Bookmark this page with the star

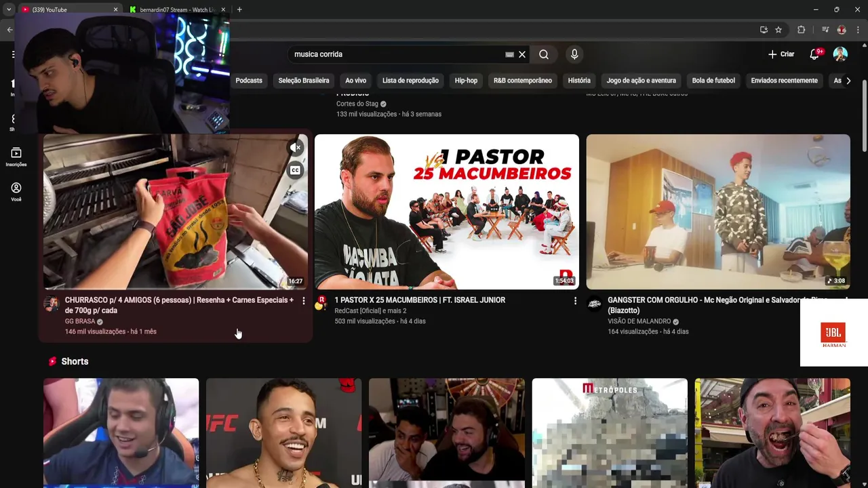(778, 30)
